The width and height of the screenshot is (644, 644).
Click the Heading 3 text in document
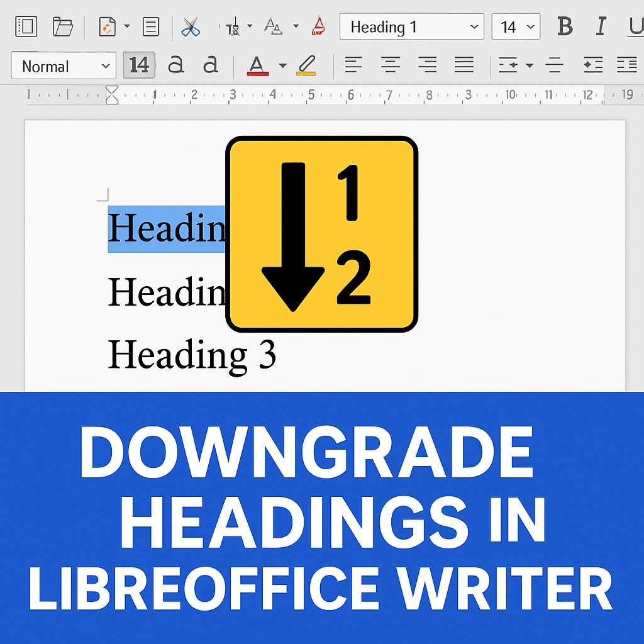(x=192, y=354)
